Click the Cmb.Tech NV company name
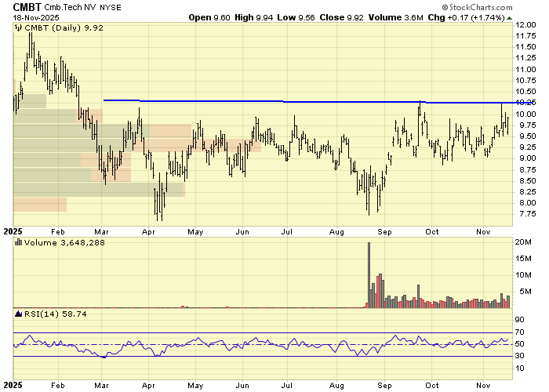Screen dimensions: 549x392 click(70, 7)
